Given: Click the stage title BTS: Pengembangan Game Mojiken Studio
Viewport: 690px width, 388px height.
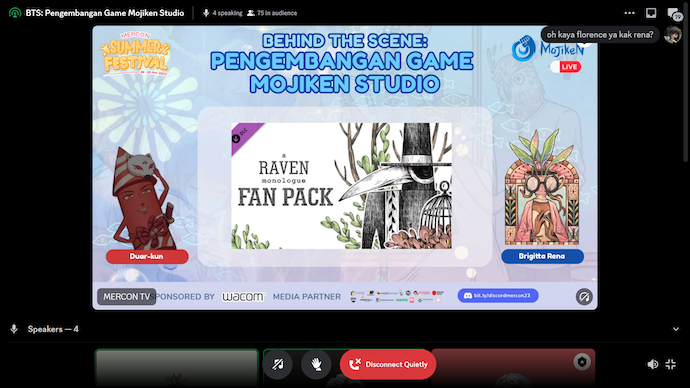Looking at the screenshot, I should [105, 13].
